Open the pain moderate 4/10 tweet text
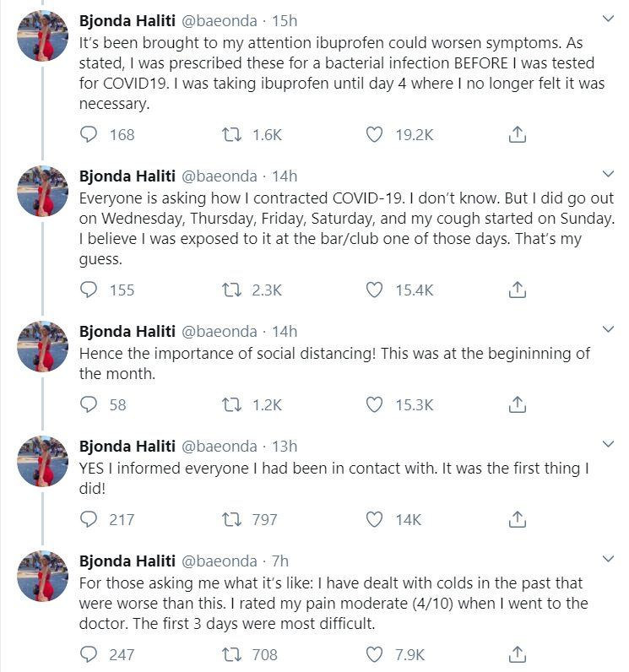Image resolution: width=629 pixels, height=672 pixels. pos(333,603)
